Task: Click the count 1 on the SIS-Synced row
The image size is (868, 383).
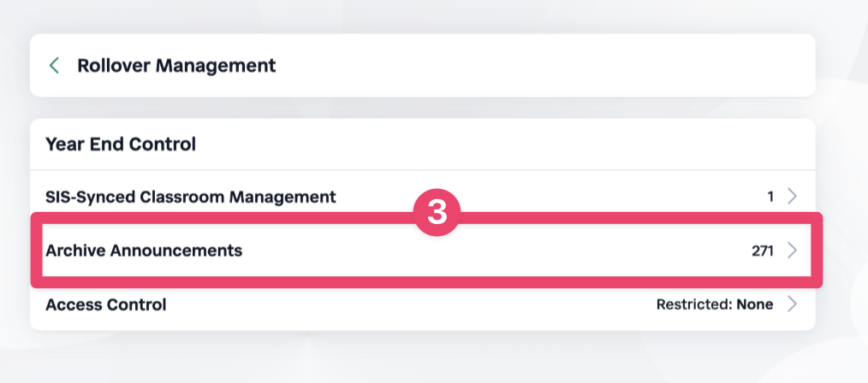Action: (x=770, y=197)
